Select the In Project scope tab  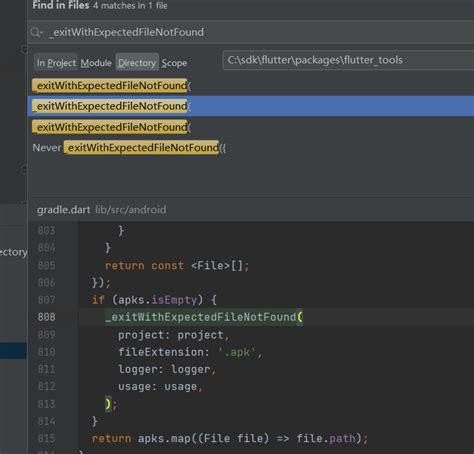pyautogui.click(x=56, y=63)
